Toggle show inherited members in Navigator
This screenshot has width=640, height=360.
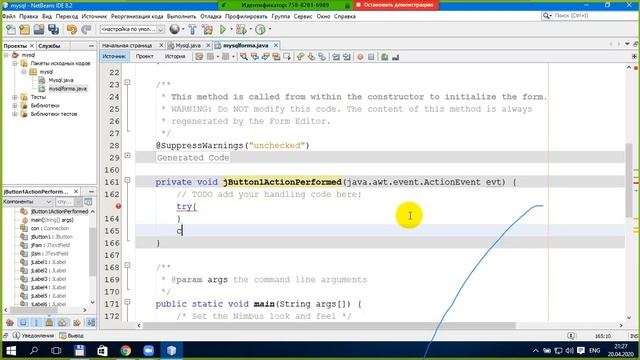pos(10,323)
